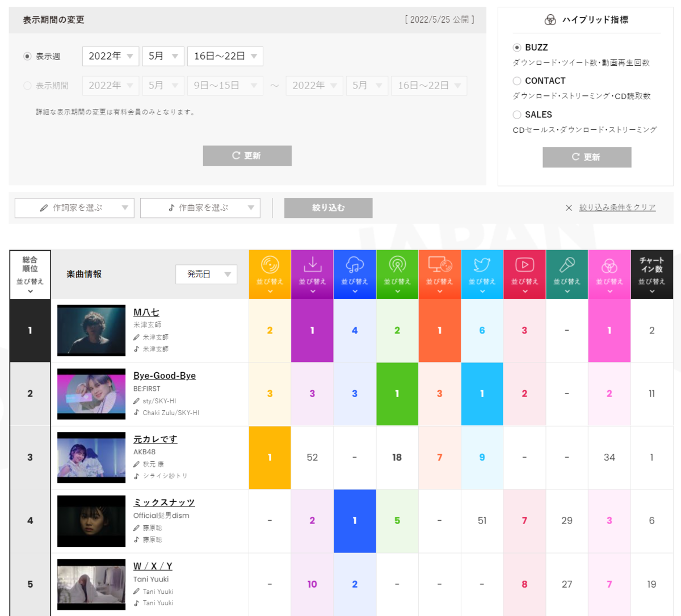Click the composer text Chaki Zulu/SKY-HI
The width and height of the screenshot is (681, 616).
[171, 413]
